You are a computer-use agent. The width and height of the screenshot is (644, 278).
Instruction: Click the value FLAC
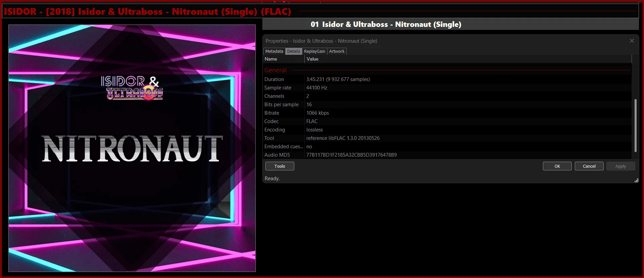coord(312,121)
